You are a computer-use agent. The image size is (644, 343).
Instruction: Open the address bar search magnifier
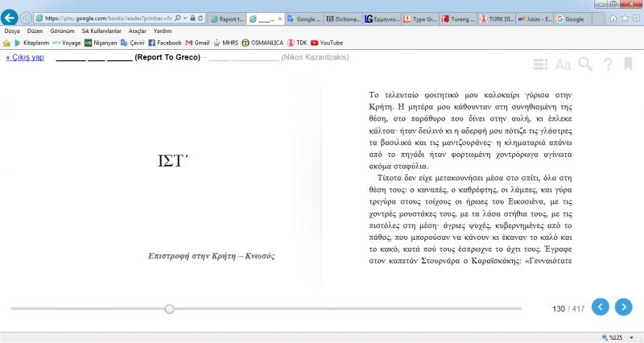click(177, 18)
